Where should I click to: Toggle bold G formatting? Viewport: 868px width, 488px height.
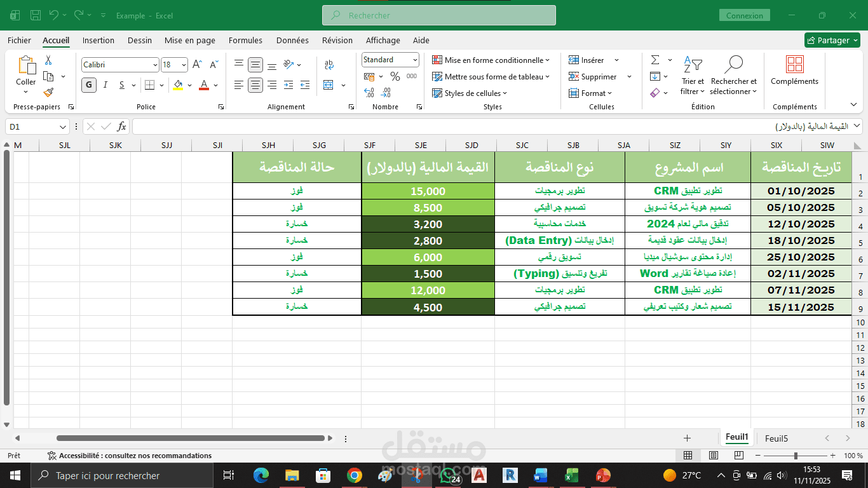click(88, 85)
